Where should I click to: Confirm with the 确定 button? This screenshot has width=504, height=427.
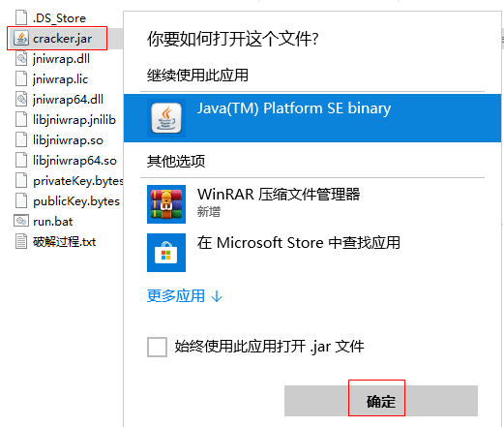(381, 401)
